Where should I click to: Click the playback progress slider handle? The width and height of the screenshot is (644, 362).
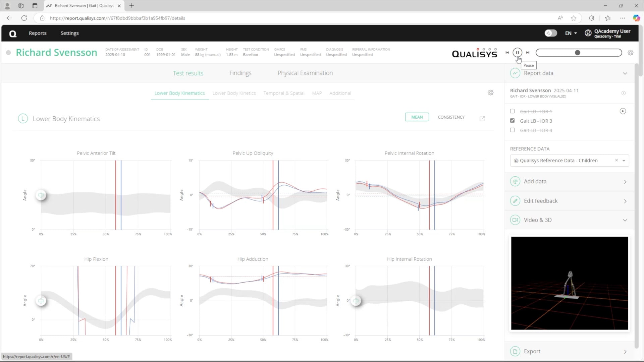(577, 53)
